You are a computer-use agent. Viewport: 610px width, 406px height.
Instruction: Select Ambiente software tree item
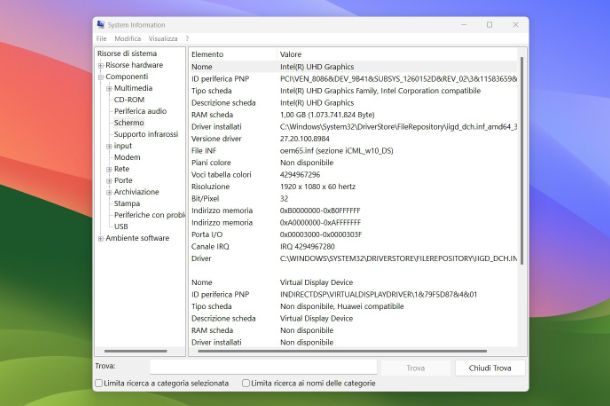[x=137, y=238]
